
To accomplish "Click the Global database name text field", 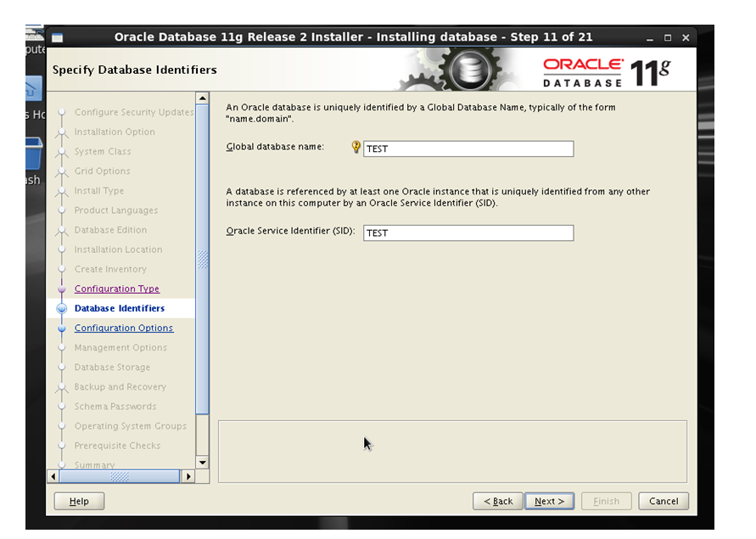I will [x=468, y=149].
